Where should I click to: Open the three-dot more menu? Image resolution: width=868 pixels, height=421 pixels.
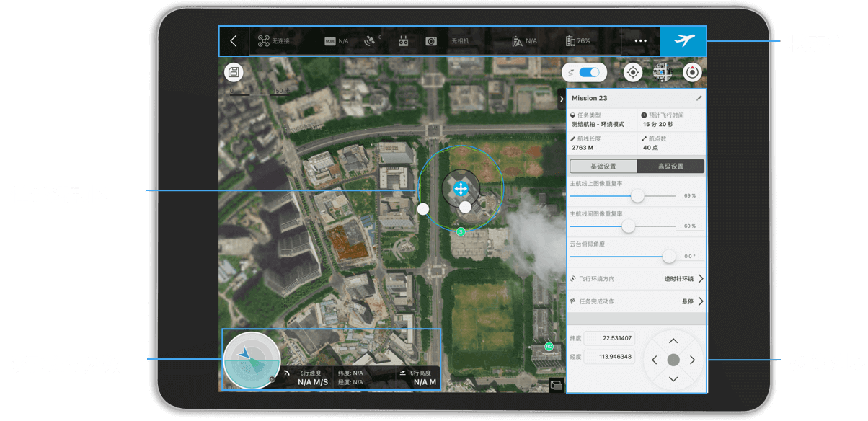(640, 41)
